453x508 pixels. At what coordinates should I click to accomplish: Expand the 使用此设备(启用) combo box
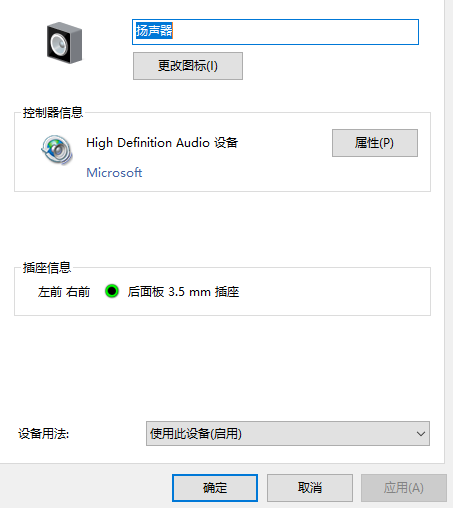coord(288,434)
